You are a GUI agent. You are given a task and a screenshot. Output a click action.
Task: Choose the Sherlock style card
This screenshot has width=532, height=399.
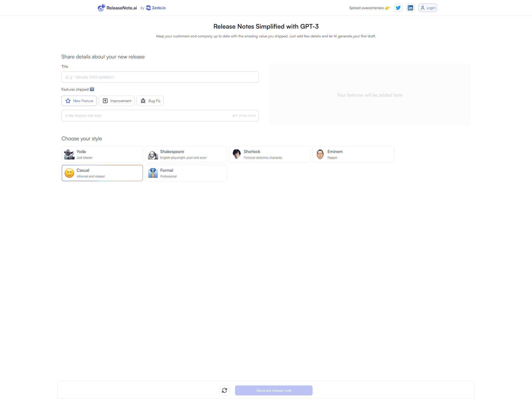pos(270,154)
